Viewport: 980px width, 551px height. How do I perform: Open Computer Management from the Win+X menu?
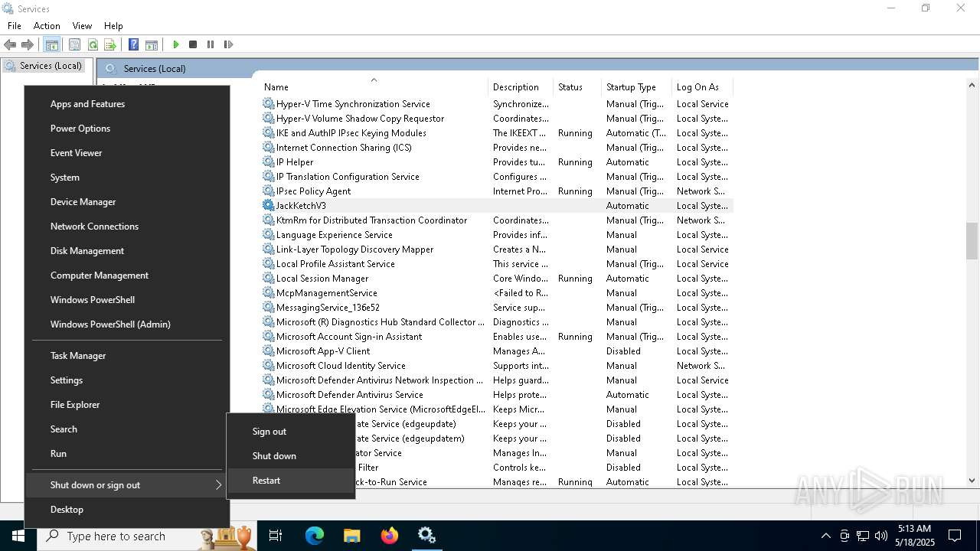[x=127, y=275]
